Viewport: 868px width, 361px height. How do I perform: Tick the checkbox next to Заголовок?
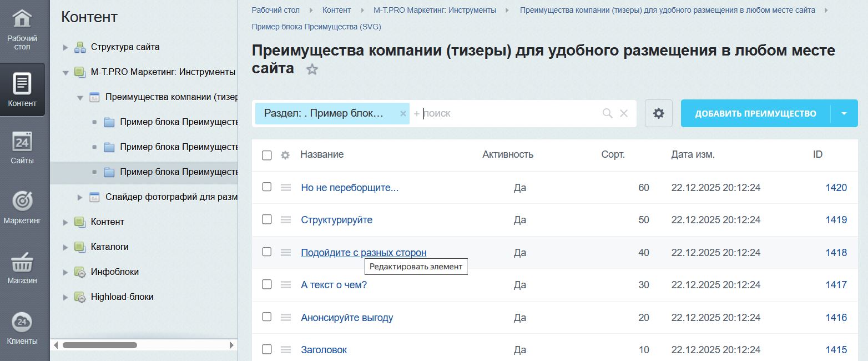coord(267,350)
